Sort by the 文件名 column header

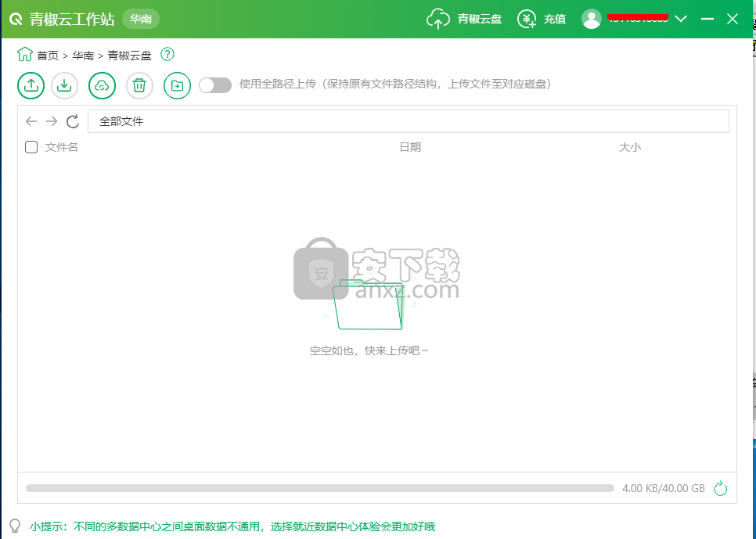click(x=62, y=147)
